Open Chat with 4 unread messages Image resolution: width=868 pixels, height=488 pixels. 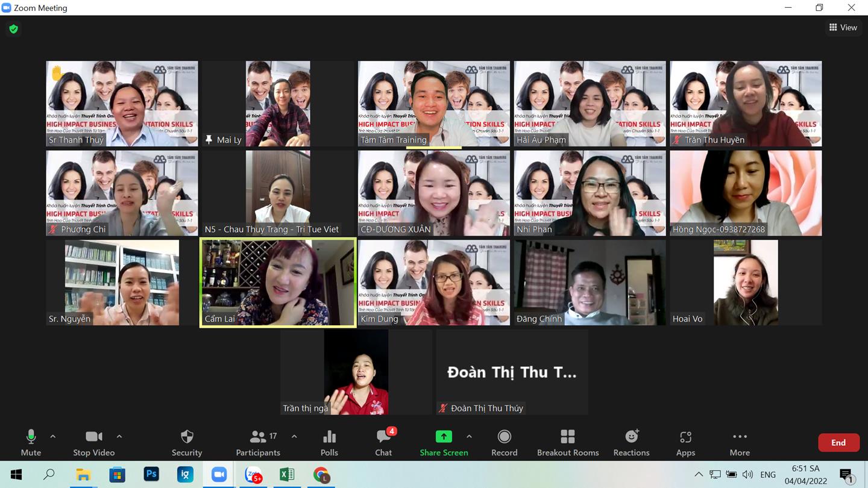[383, 442]
